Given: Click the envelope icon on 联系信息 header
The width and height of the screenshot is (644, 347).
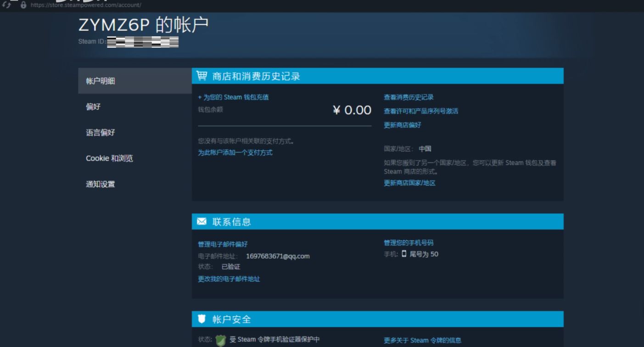Looking at the screenshot, I should (x=201, y=221).
